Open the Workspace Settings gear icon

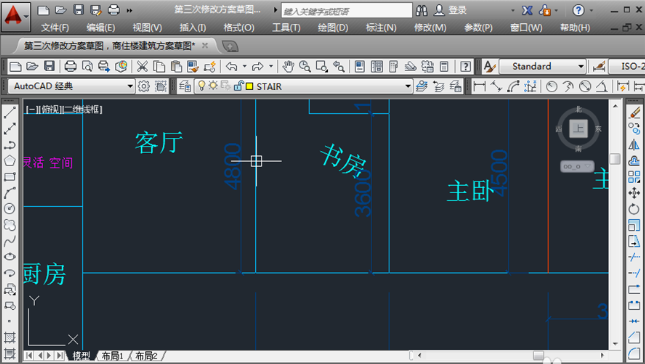point(144,86)
